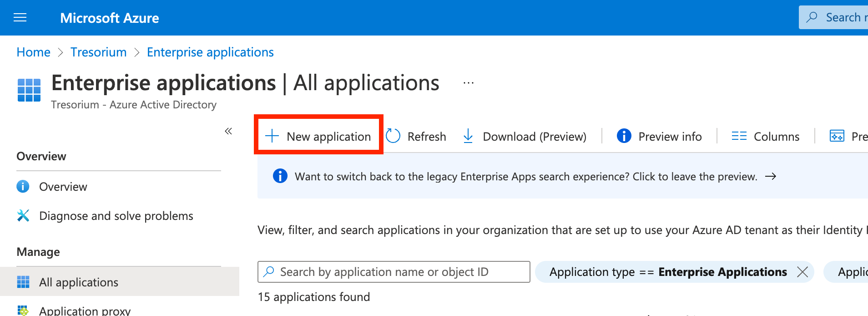Screen dimensions: 868x316
Task: Click "Tresorium - Azure Active Directory" subtitle
Action: [134, 105]
